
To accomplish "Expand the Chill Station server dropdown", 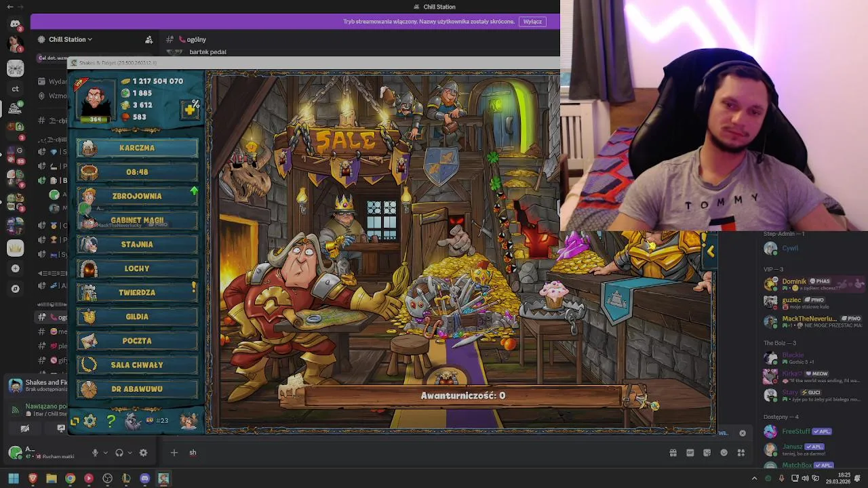I will 71,39.
